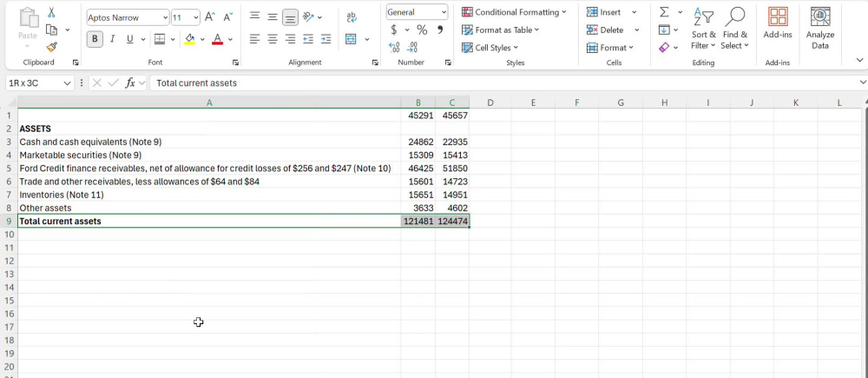This screenshot has width=868, height=378.
Task: Click the Fill down arrow icon
Action: click(x=664, y=30)
